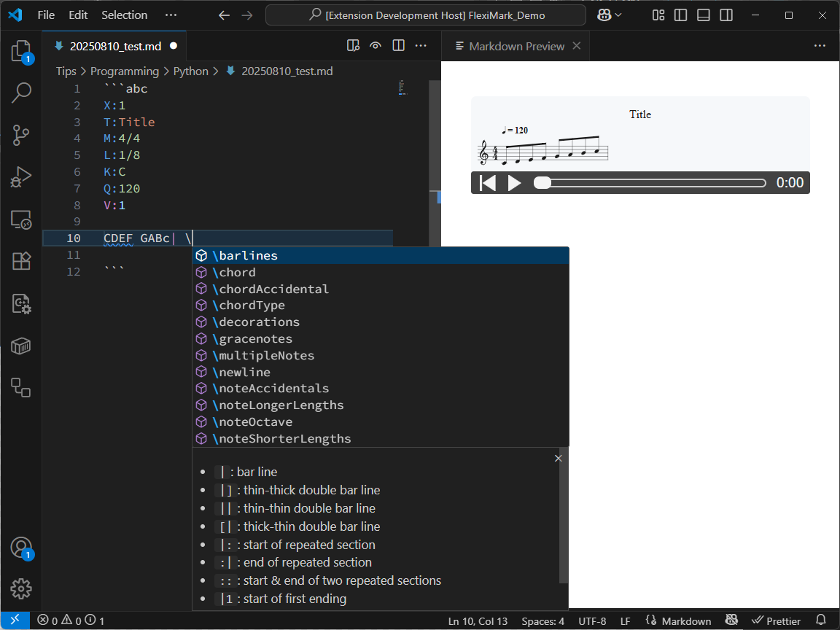Open the Extensions view icon
Image resolution: width=840 pixels, height=630 pixels.
[21, 261]
